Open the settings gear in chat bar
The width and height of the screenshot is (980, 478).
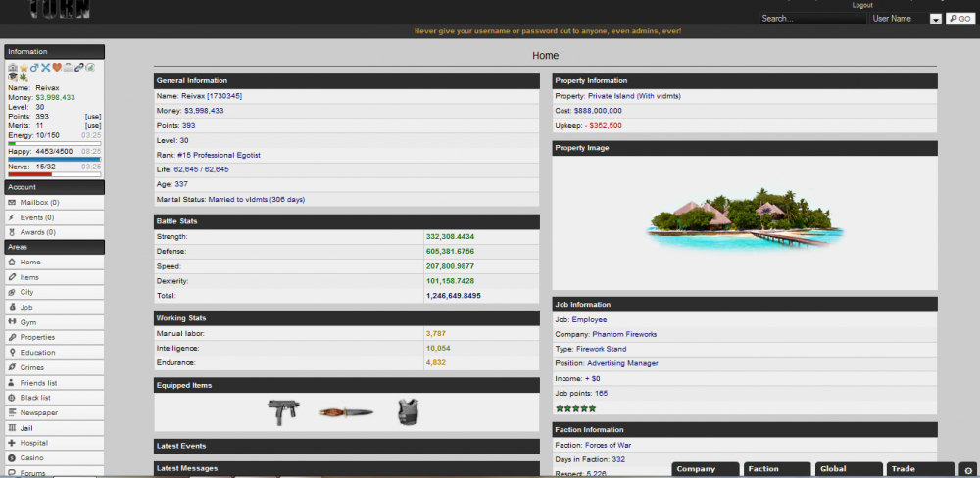(967, 470)
